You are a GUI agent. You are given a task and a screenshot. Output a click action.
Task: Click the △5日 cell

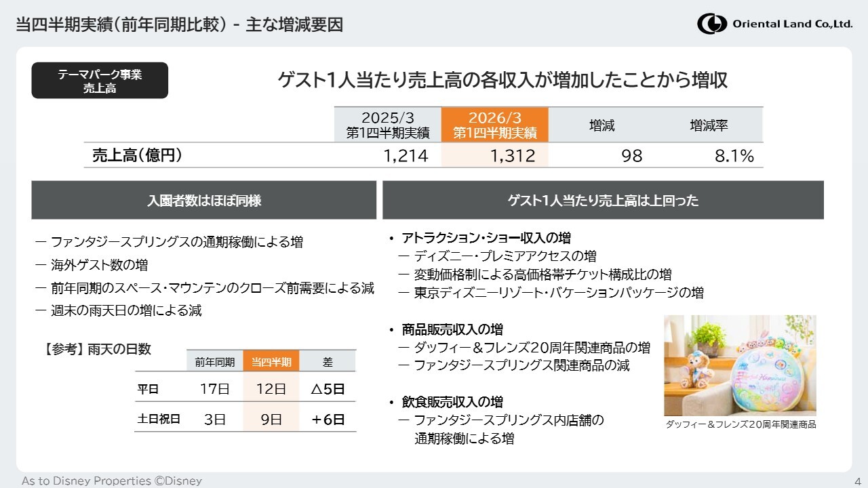click(328, 390)
